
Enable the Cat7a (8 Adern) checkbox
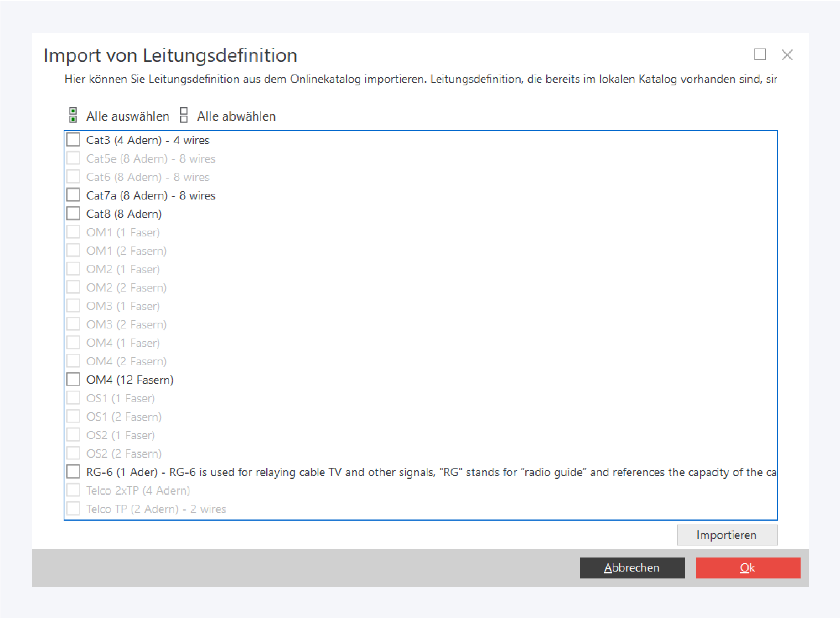[x=73, y=195]
